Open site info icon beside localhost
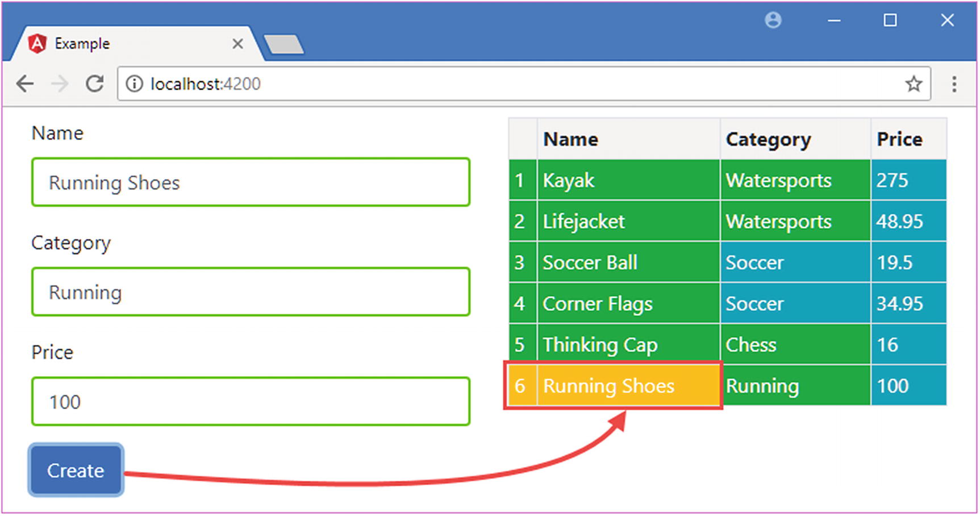 coord(134,84)
